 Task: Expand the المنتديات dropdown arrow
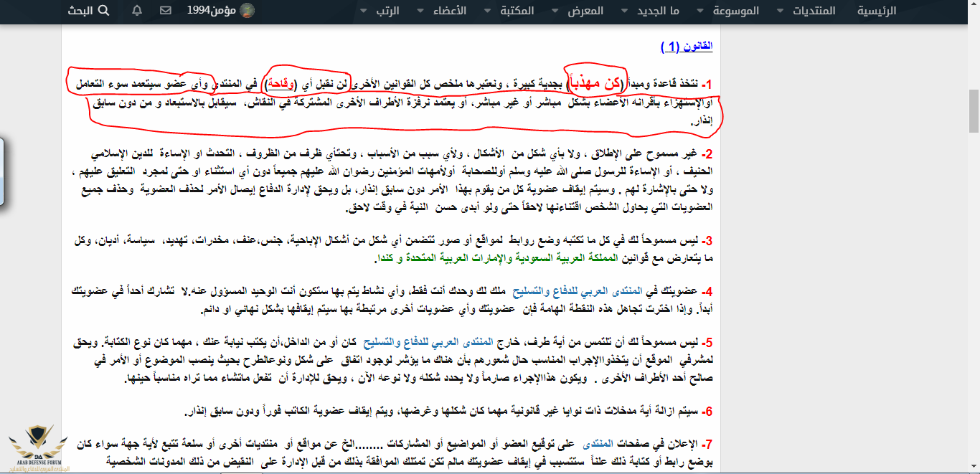(779, 11)
